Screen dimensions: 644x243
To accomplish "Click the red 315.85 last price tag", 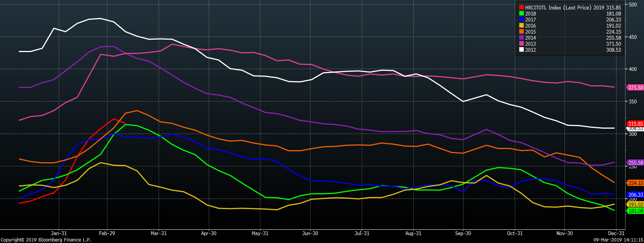I will tap(635, 124).
